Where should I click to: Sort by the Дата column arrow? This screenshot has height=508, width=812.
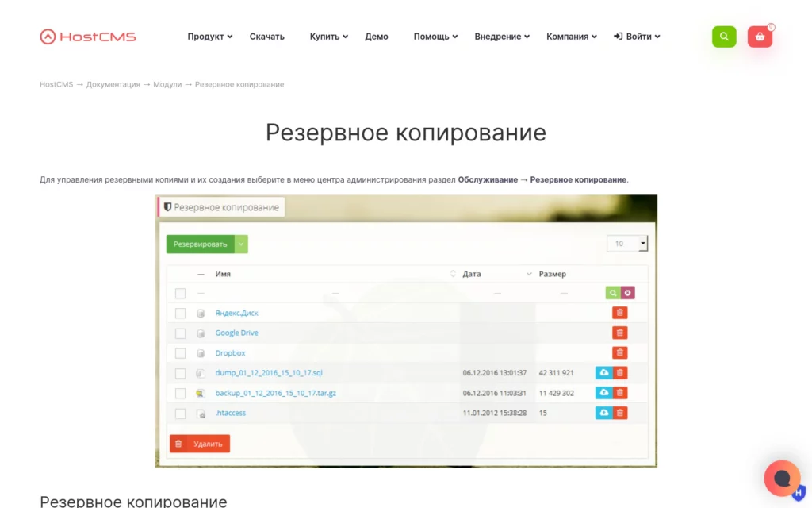(x=529, y=274)
